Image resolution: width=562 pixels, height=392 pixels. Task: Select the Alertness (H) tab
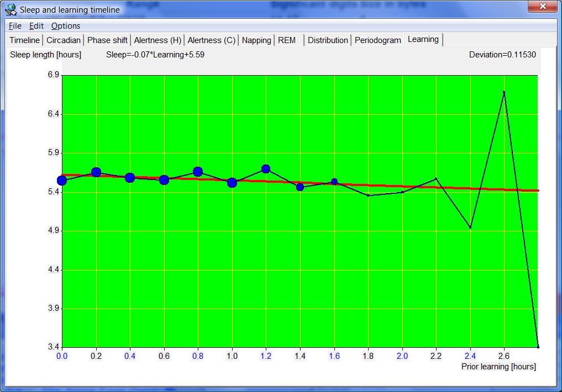[157, 40]
